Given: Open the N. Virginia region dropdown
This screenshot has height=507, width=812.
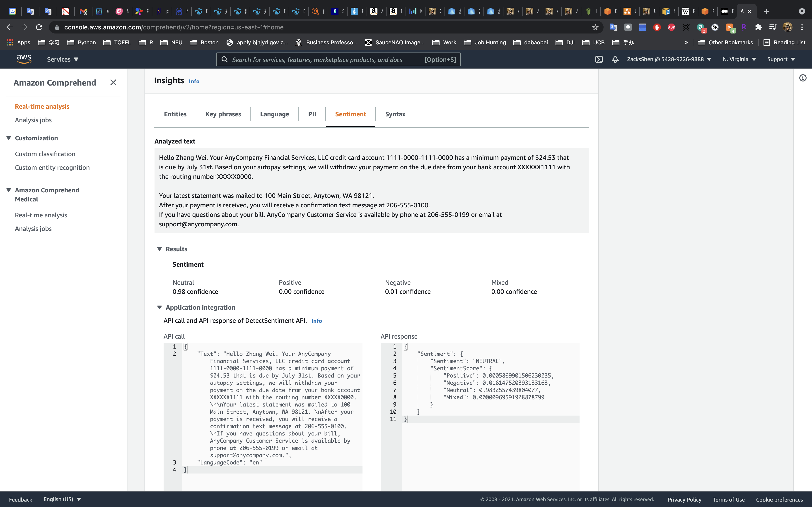Looking at the screenshot, I should 739,59.
